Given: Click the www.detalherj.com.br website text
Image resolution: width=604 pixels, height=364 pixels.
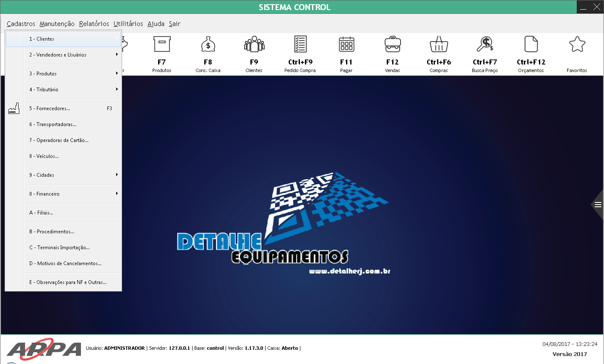Looking at the screenshot, I should (350, 271).
